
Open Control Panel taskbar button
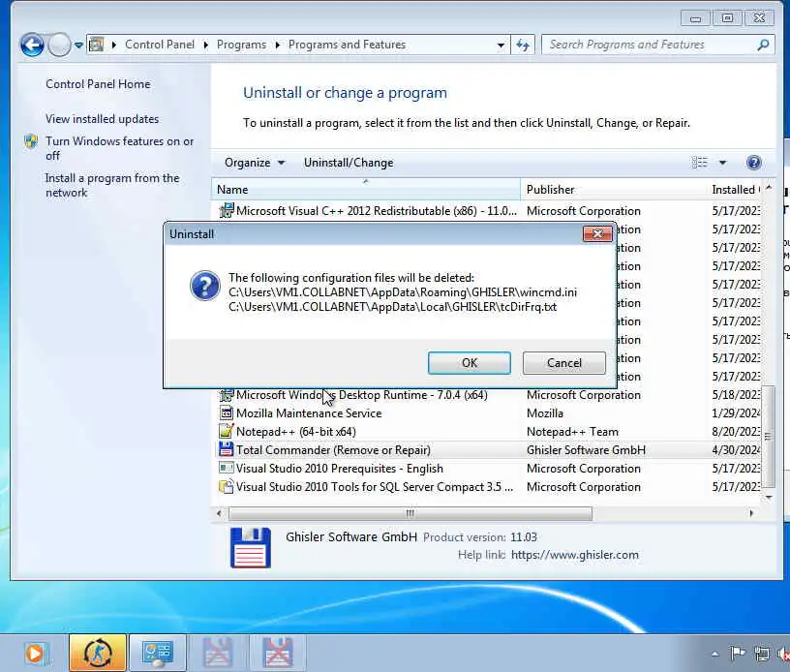point(158,653)
